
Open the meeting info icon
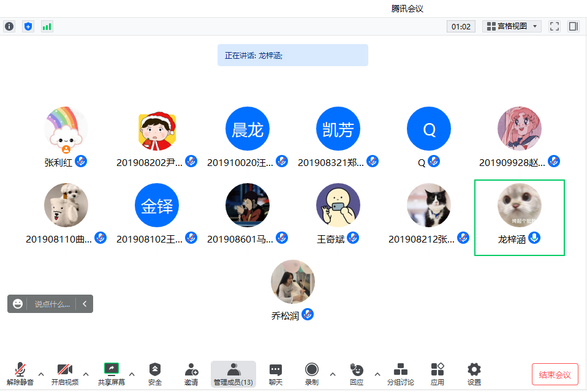[9, 26]
